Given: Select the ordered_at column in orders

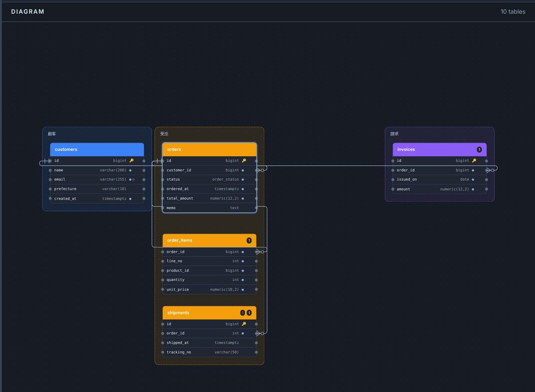Looking at the screenshot, I should 210,189.
